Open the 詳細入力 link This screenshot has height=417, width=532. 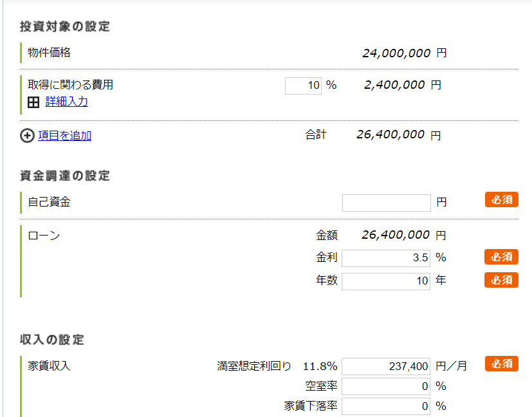[66, 102]
